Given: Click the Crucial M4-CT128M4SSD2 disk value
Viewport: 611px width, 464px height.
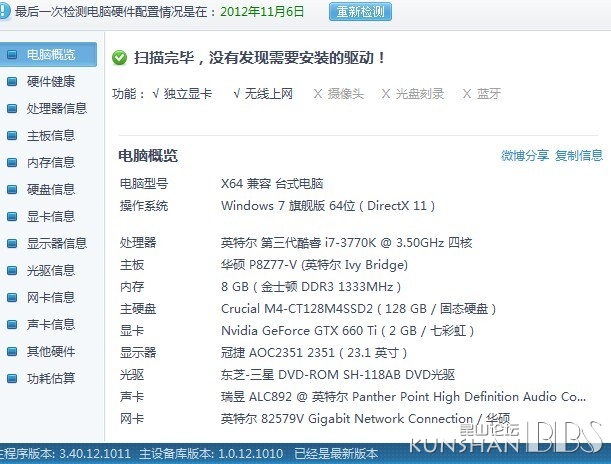Looking at the screenshot, I should (x=358, y=309).
